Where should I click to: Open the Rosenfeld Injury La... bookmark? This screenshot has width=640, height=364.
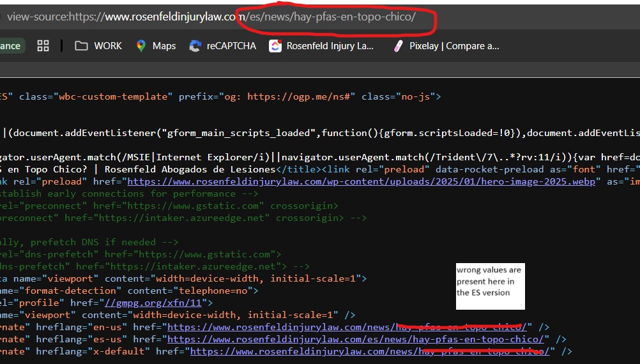[321, 46]
